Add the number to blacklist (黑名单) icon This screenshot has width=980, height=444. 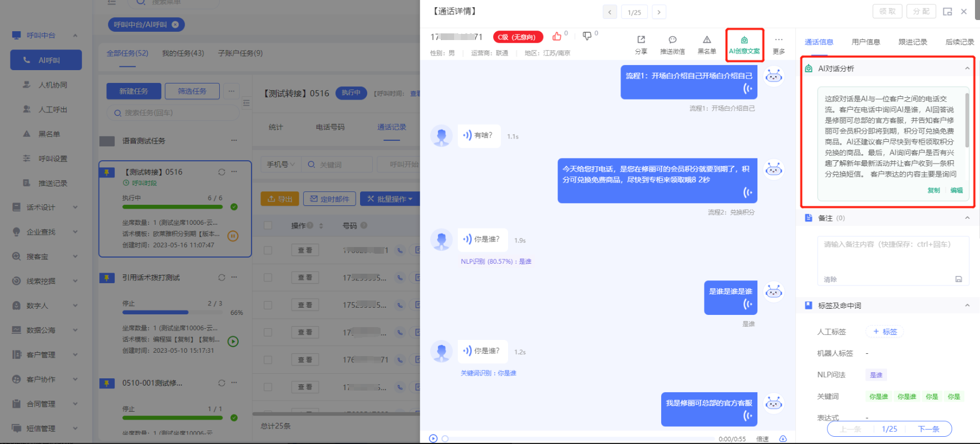pos(707,40)
